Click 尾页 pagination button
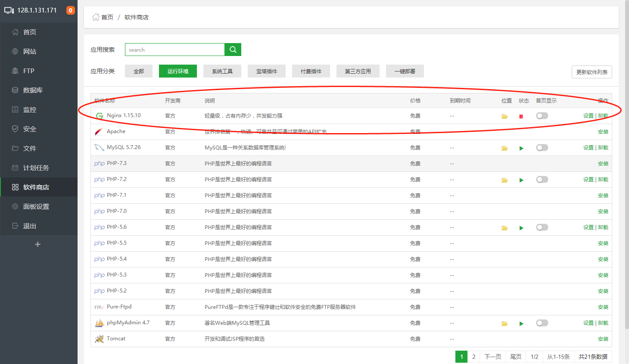This screenshot has height=364, width=629. pyautogui.click(x=516, y=357)
